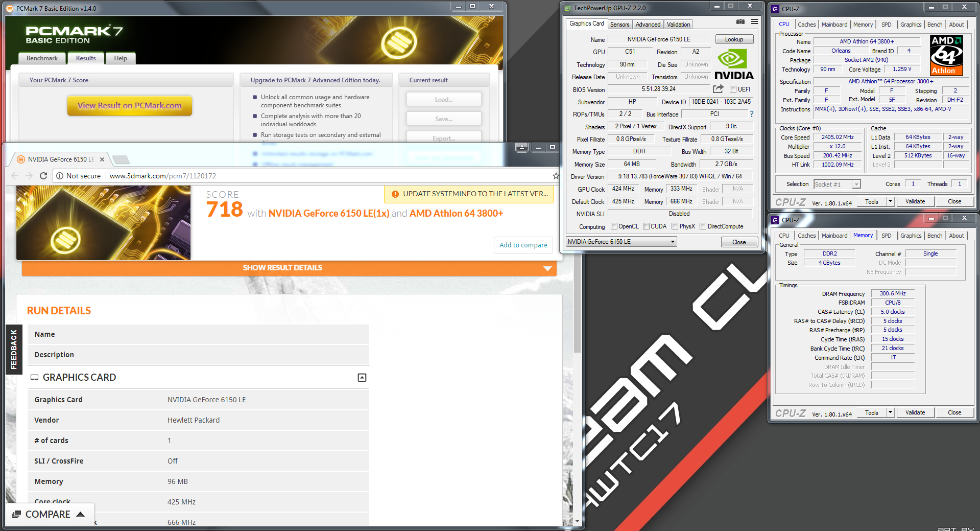Toggle the OpenCL checkbox in GPU-Z
Screen dimensions: 980x531
coord(614,226)
